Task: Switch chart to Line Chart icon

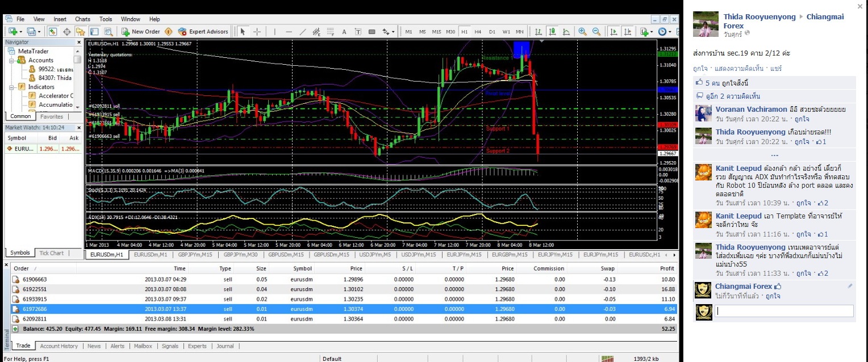Action: [x=566, y=32]
